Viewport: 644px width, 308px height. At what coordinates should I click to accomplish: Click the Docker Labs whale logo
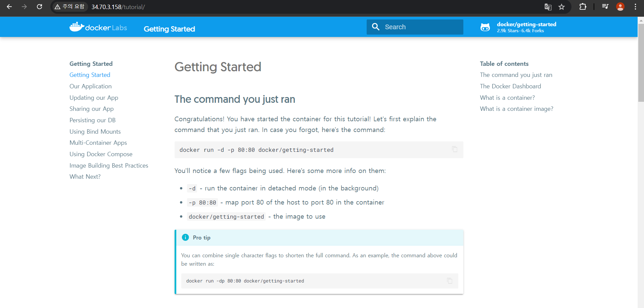[x=98, y=27]
